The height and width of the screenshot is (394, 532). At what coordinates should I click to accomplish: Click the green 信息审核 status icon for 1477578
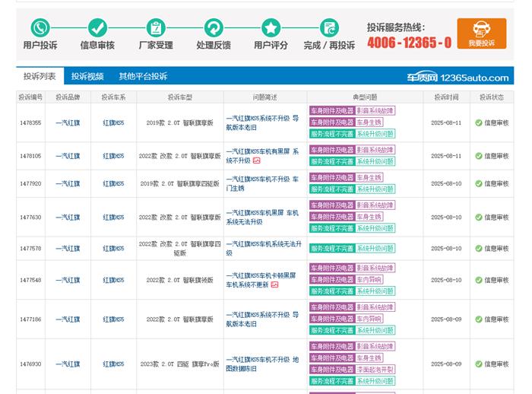click(479, 249)
